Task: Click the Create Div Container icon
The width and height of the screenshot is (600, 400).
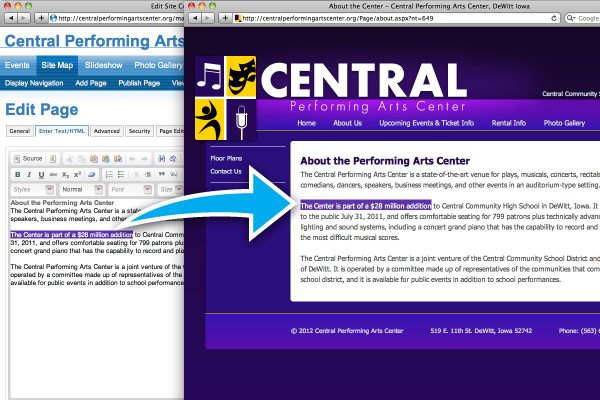Action: point(174,175)
